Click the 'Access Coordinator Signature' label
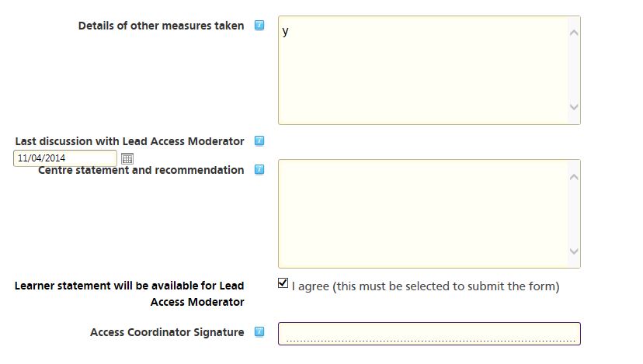643x364 pixels. [x=167, y=332]
